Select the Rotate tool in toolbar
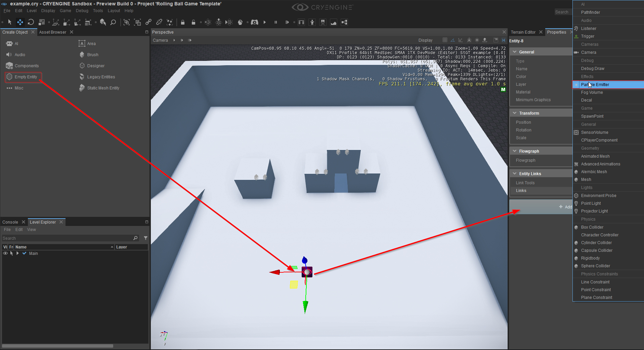Image resolution: width=644 pixels, height=350 pixels. pos(31,22)
